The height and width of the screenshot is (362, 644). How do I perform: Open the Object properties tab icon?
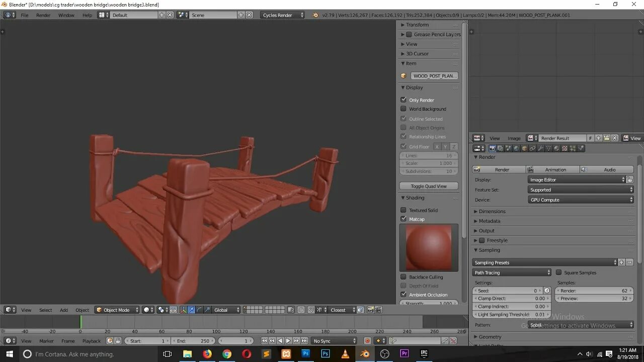(524, 148)
